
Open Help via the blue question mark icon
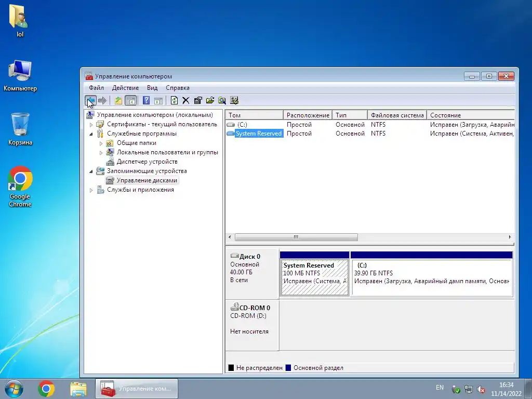[x=146, y=100]
